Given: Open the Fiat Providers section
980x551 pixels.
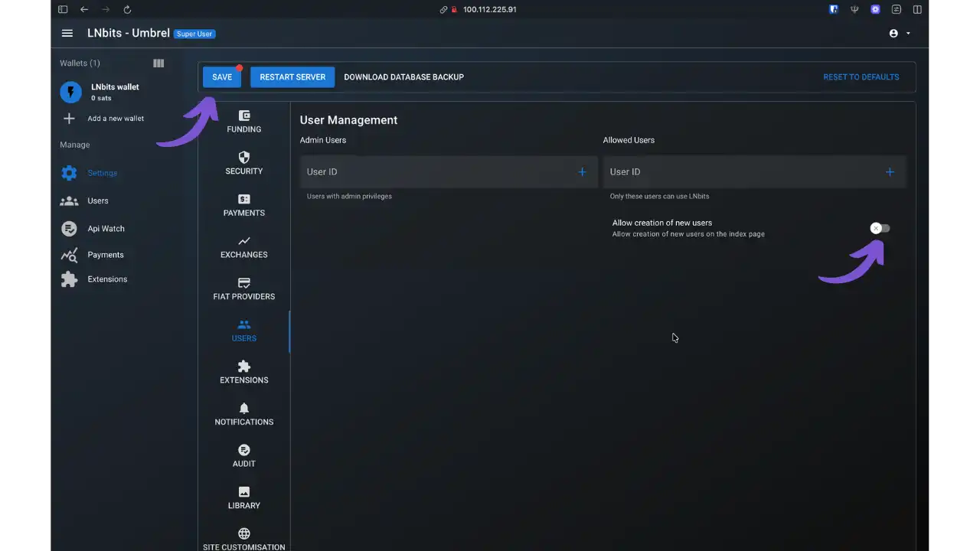Looking at the screenshot, I should tap(243, 288).
